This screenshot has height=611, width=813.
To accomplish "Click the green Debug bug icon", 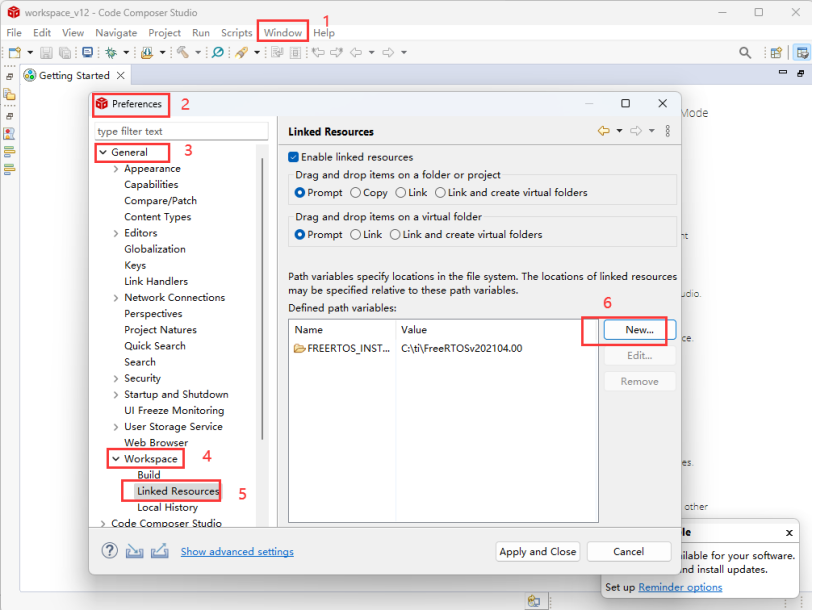I will point(111,52).
